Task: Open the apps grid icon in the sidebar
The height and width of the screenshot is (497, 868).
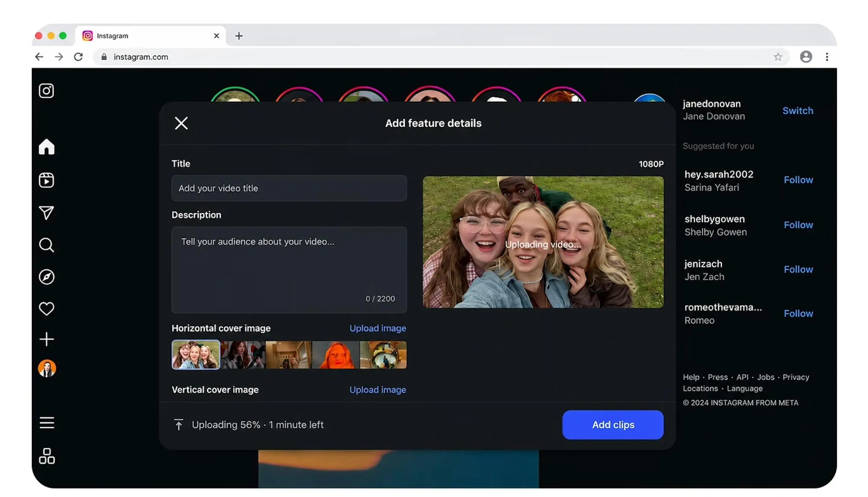Action: [47, 456]
